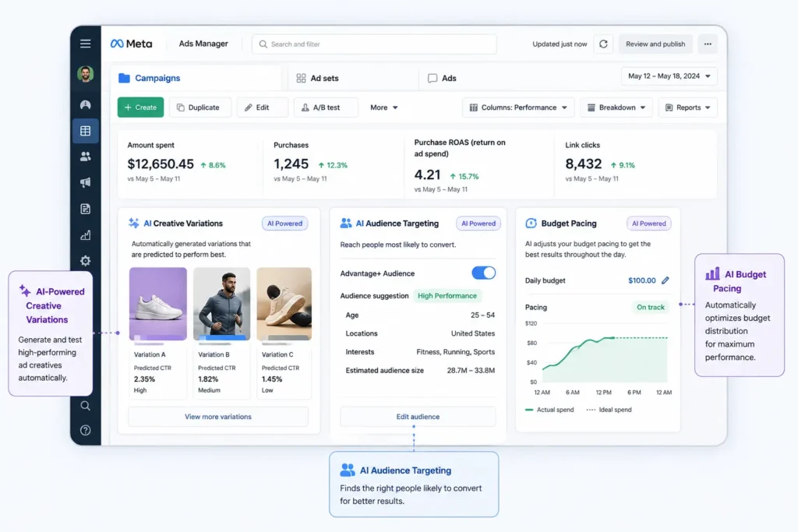
Task: Click the $12,650.45 amount spent value
Action: [x=161, y=164]
